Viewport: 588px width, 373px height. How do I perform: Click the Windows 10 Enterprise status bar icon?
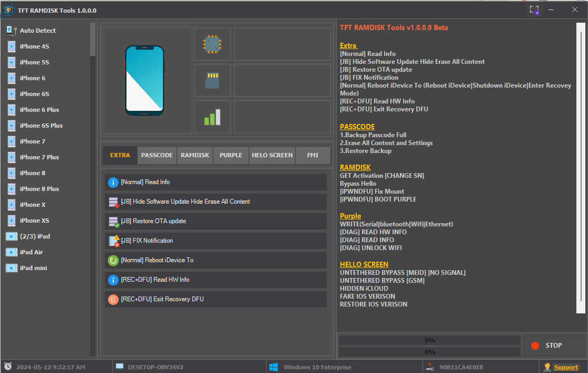[x=273, y=367]
